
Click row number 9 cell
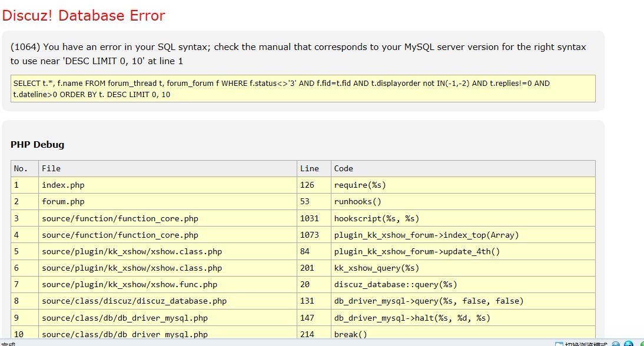pos(25,318)
